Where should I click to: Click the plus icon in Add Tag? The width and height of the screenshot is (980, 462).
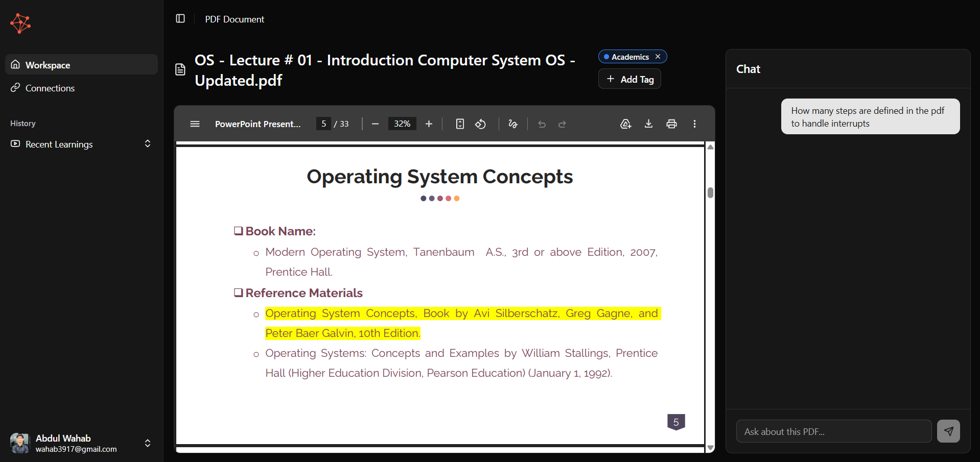tap(610, 79)
